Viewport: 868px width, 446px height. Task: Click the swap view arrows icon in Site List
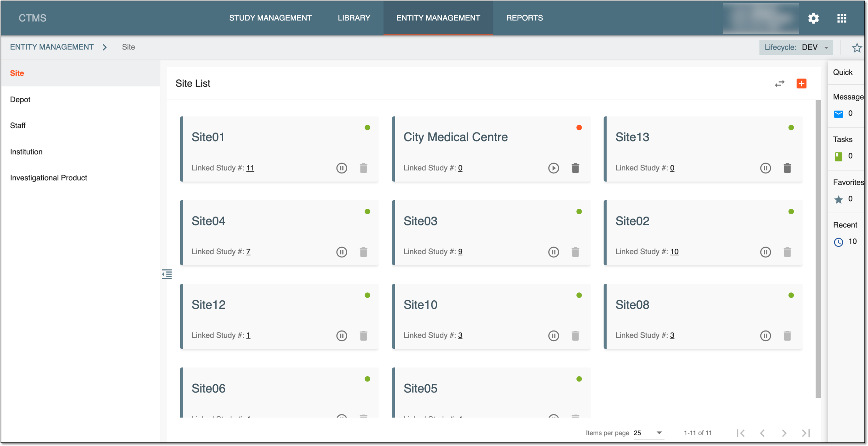click(x=779, y=84)
